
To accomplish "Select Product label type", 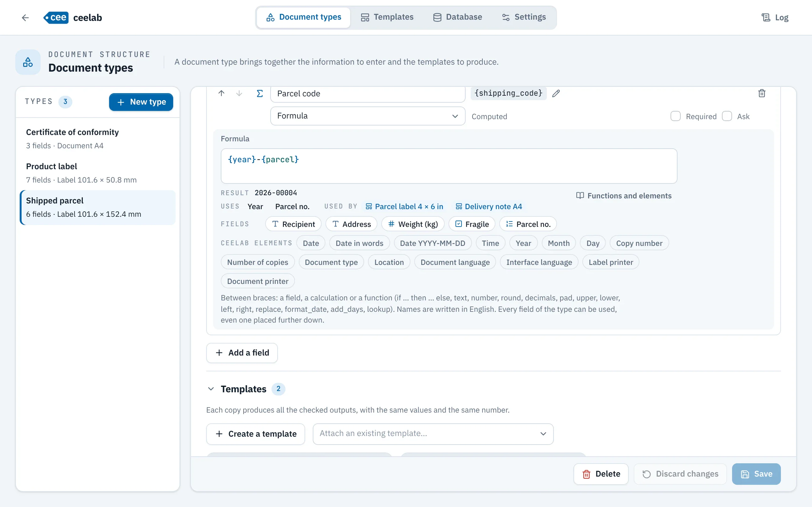I will click(98, 173).
